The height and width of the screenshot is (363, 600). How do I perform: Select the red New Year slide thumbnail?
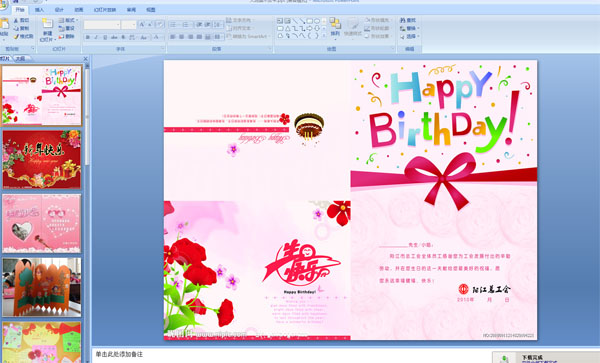coord(42,159)
